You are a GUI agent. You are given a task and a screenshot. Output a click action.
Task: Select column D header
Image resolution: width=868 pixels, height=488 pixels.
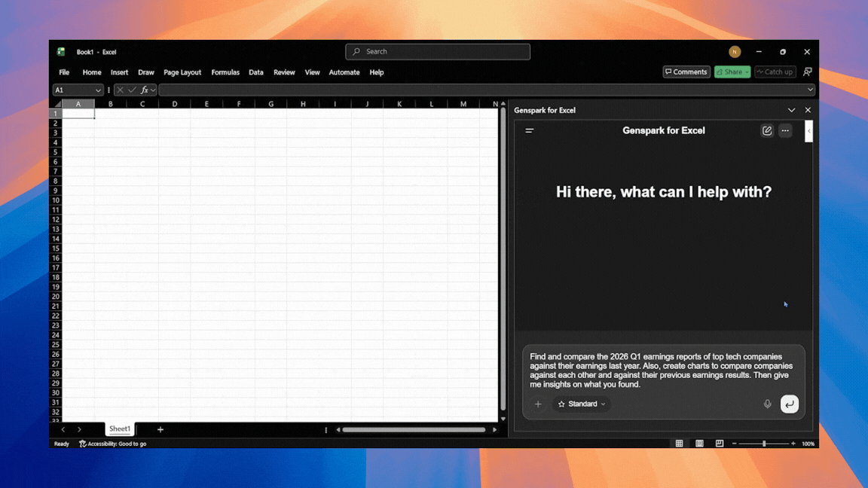point(174,104)
